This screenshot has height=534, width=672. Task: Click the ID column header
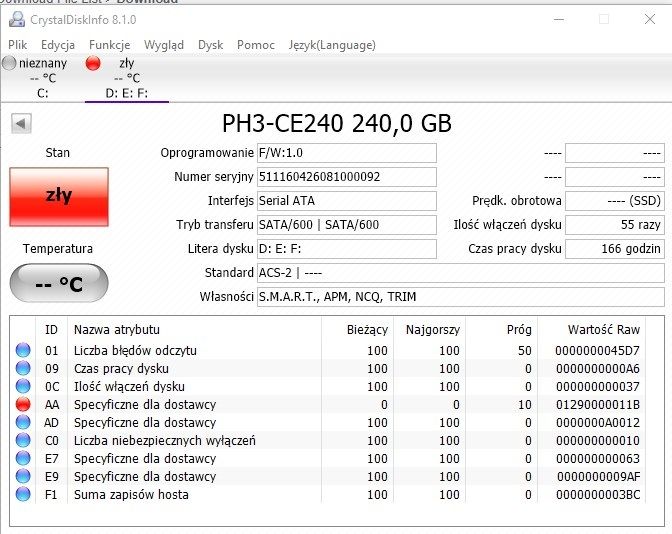click(51, 329)
